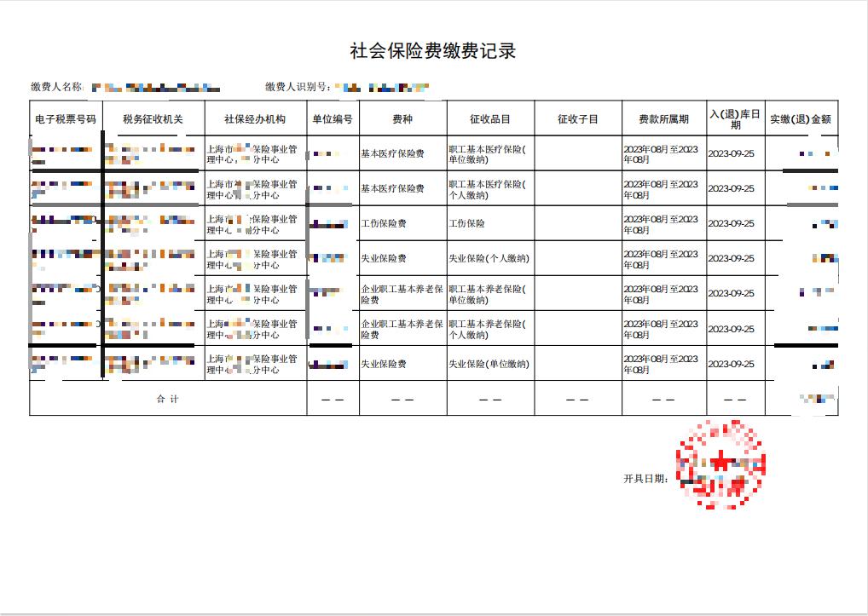The height and width of the screenshot is (616, 868).
Task: Click the 开具日期 label
Action: 646,479
